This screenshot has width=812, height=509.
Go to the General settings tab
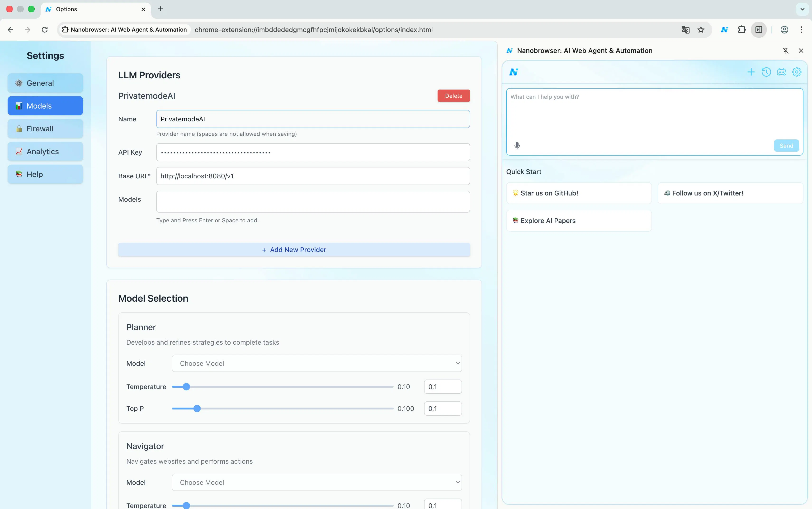(x=45, y=83)
